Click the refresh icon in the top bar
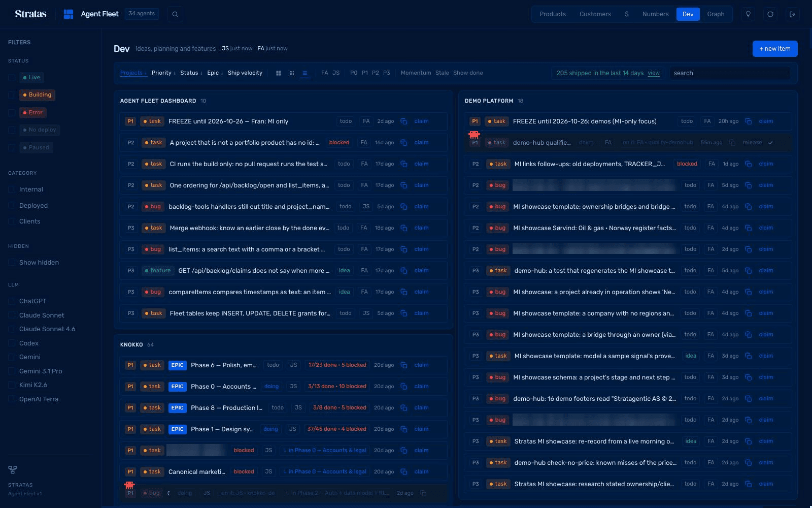The image size is (812, 508). (x=770, y=14)
